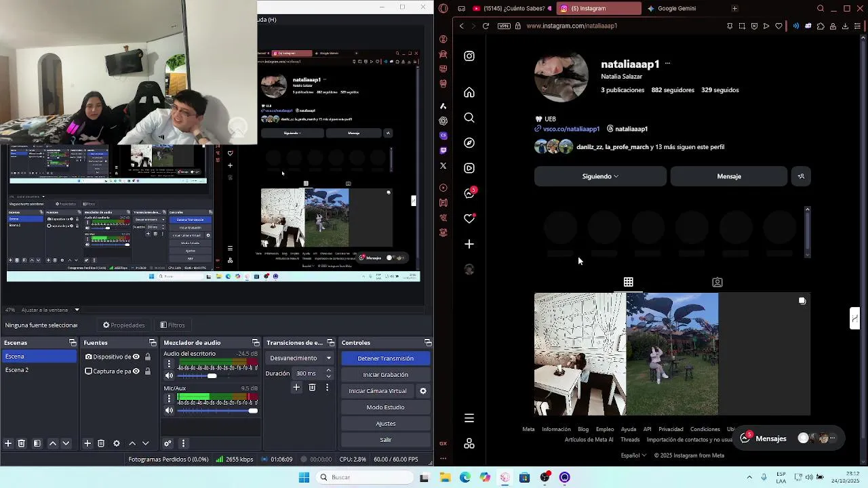Click the Instagram logo in the sidebar
Screen dimensions: 868x488
click(469, 56)
